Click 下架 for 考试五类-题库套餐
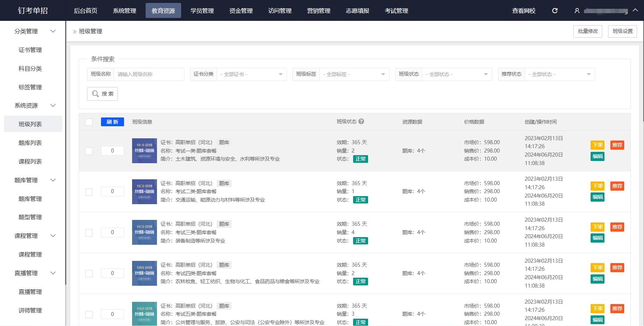 [598, 308]
